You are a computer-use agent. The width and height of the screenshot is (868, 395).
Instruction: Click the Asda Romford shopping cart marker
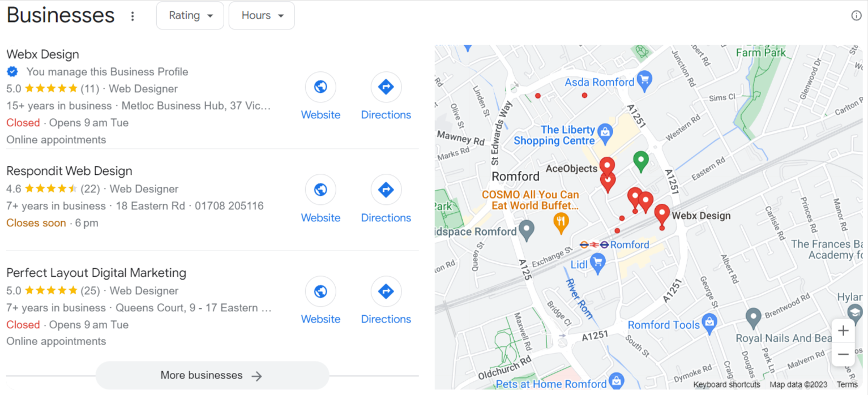click(x=644, y=81)
